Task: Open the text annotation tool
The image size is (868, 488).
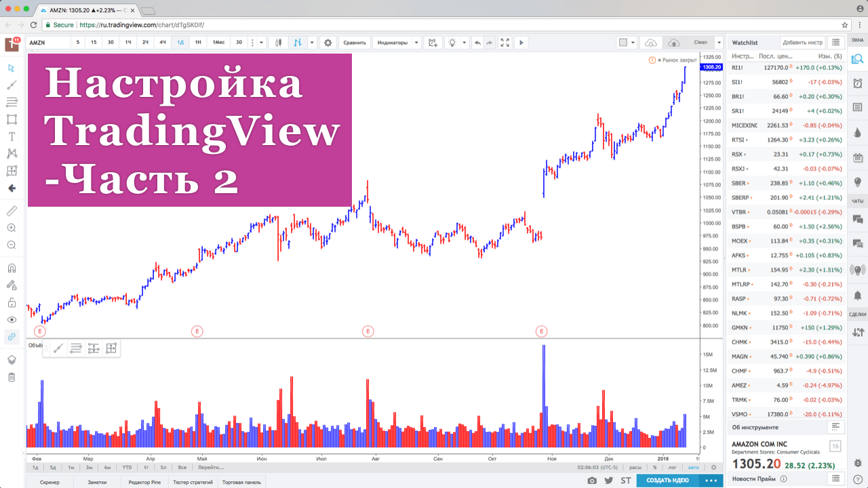Action: pos(12,136)
